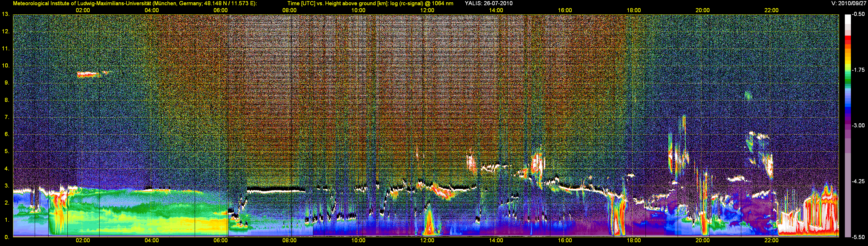Click the '12.' height axis label
Screen dimensions: 868x246
click(x=6, y=31)
